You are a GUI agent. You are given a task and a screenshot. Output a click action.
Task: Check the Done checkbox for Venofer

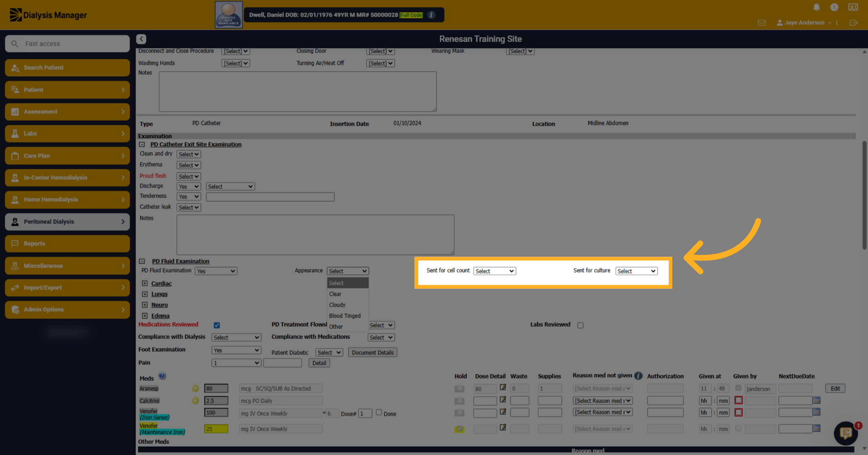tap(379, 412)
